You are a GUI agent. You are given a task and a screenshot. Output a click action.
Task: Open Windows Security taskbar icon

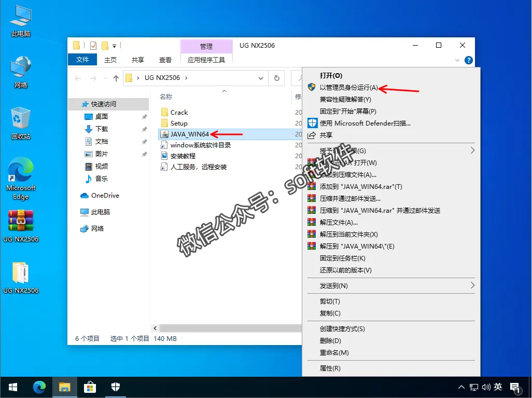[115, 387]
